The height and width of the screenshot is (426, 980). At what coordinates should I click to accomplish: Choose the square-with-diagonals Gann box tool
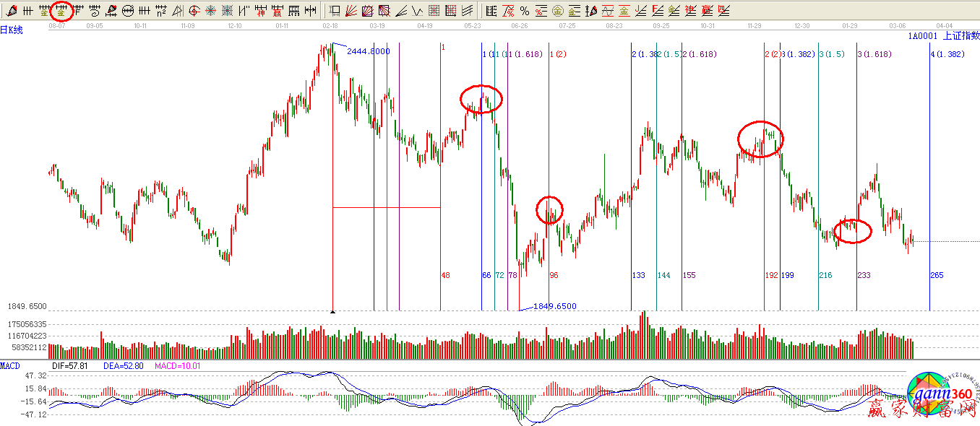point(384,11)
